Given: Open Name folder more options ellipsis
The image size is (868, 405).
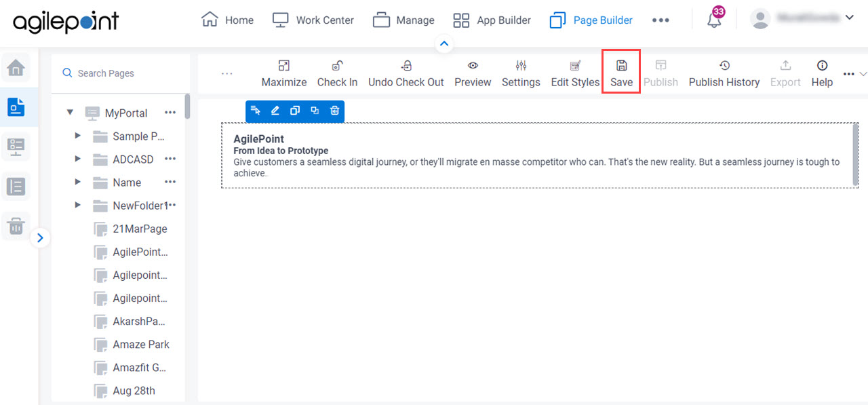Looking at the screenshot, I should pyautogui.click(x=170, y=182).
